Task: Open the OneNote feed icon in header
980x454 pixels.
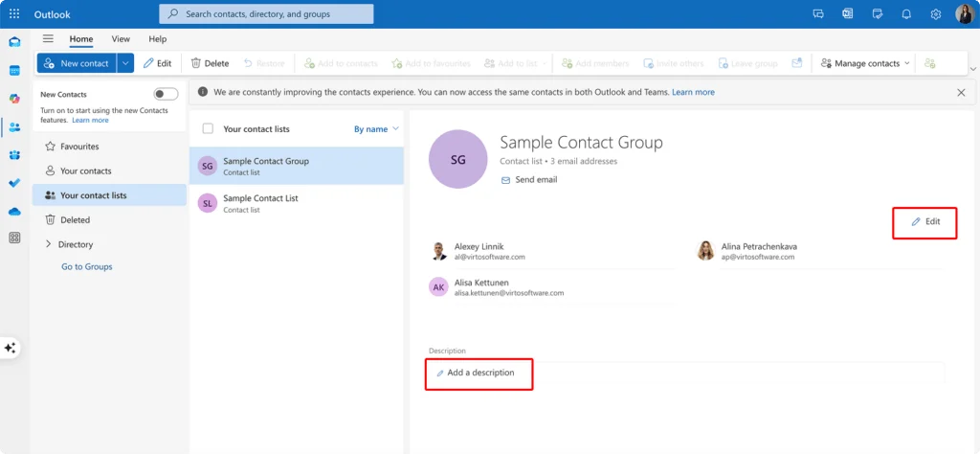Action: (848, 13)
